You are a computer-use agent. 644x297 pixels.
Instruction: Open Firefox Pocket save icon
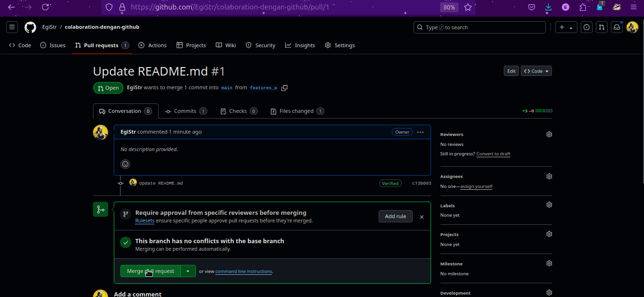tap(531, 7)
